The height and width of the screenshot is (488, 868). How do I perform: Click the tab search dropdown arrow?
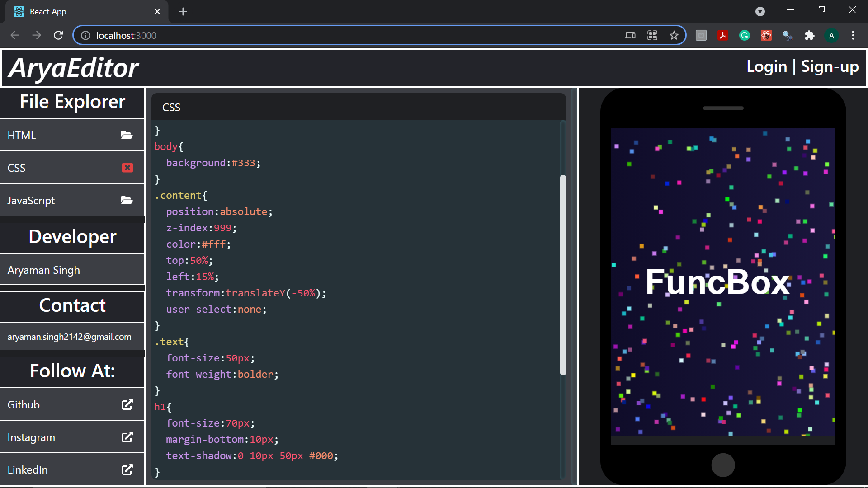pyautogui.click(x=760, y=12)
